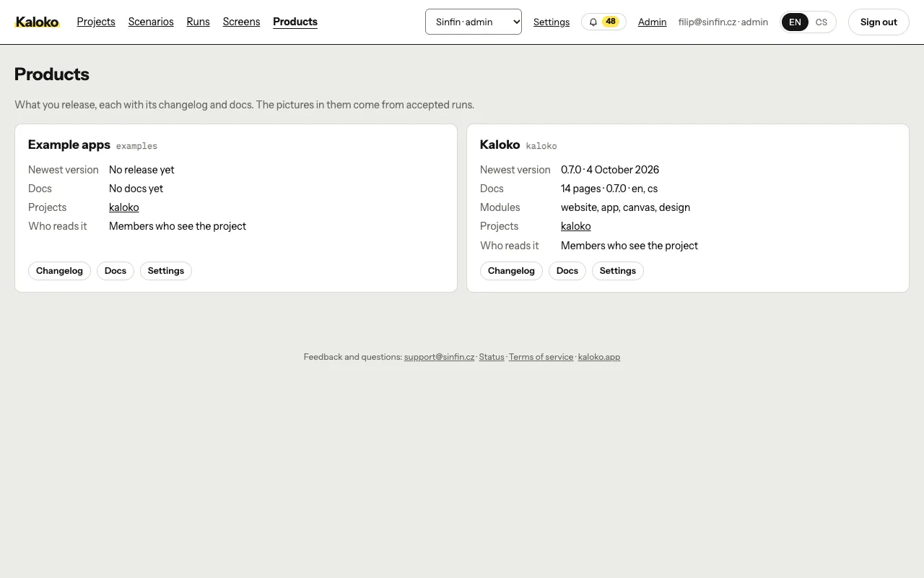Open Changelog on the Kaloko product card
Screen dimensions: 924x578
(511, 271)
